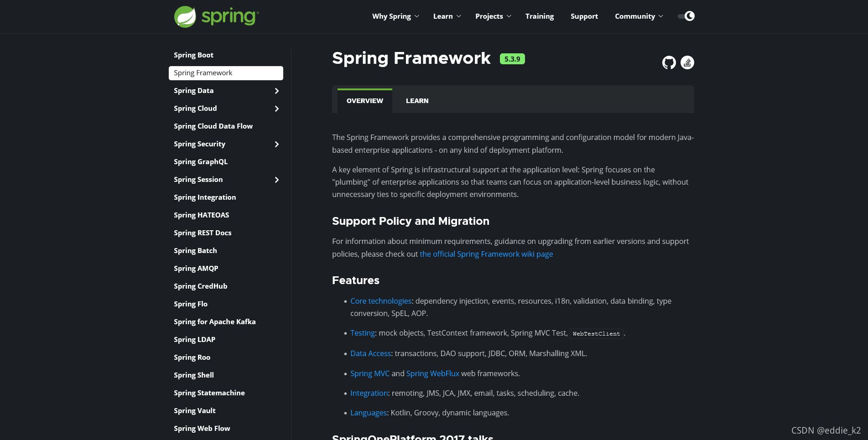
Task: Open Spring Integration project
Action: tap(205, 197)
